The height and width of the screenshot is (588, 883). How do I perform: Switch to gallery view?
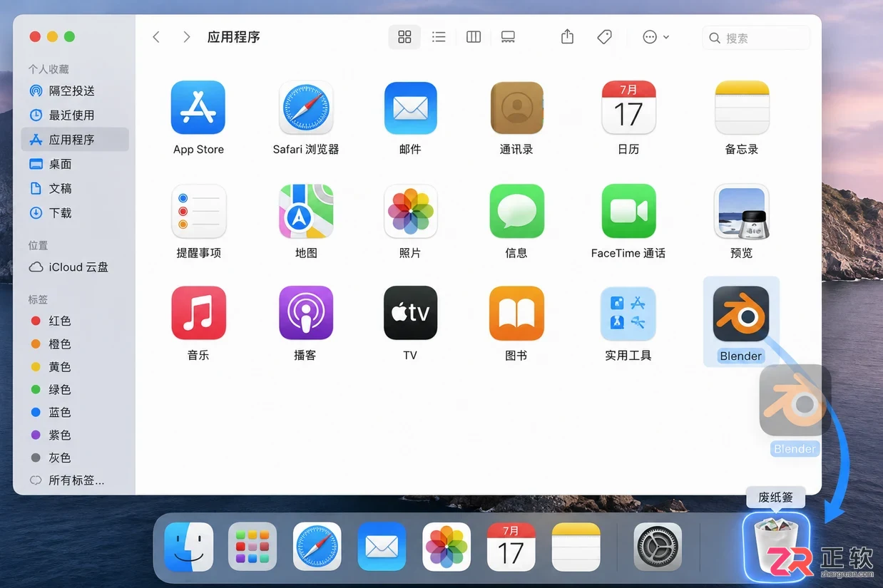(x=508, y=37)
